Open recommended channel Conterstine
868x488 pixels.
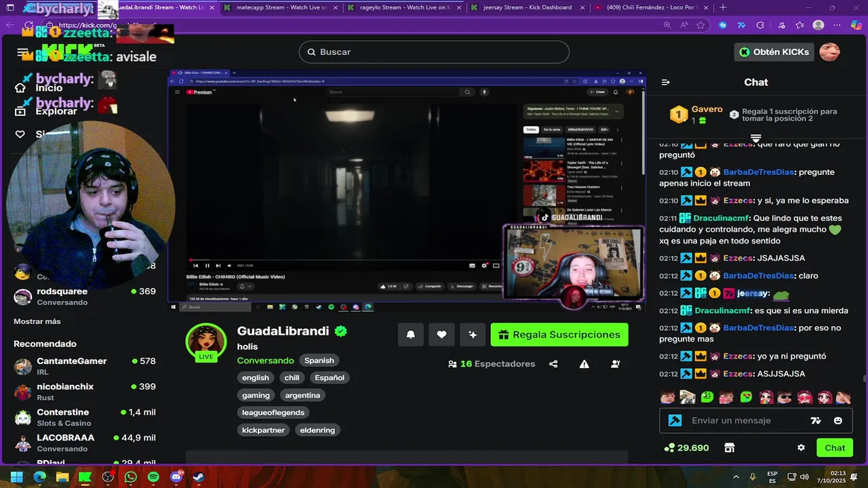(x=84, y=418)
